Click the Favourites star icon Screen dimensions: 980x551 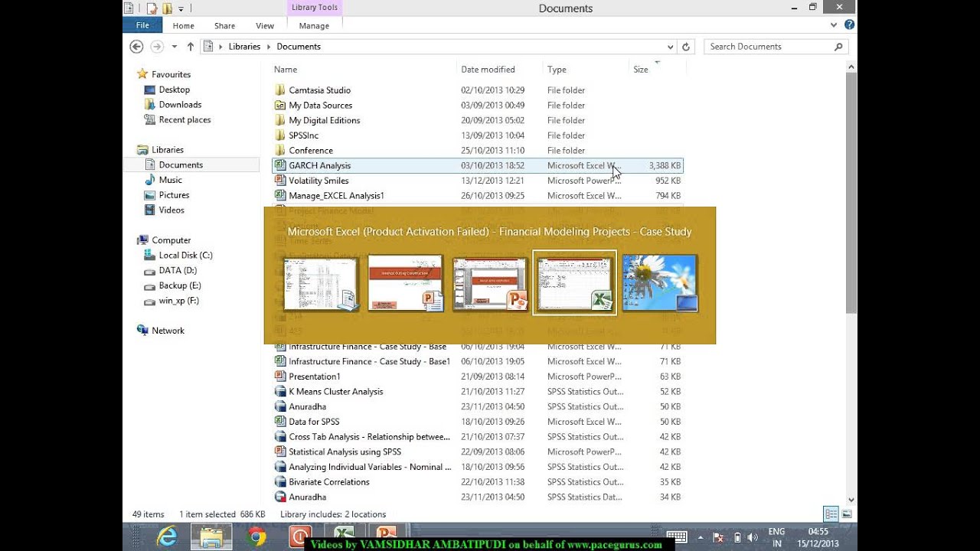tap(142, 74)
